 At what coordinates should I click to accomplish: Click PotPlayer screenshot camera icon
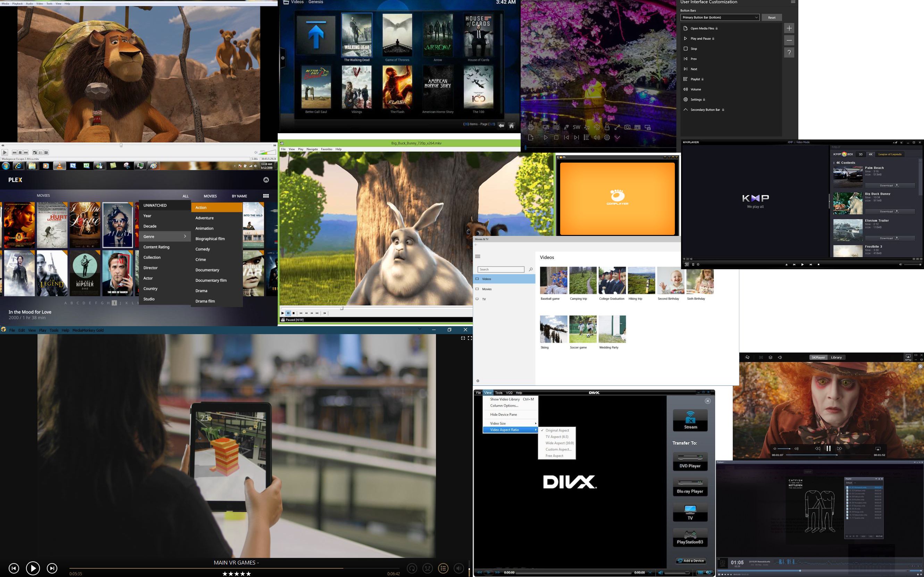[x=627, y=127]
